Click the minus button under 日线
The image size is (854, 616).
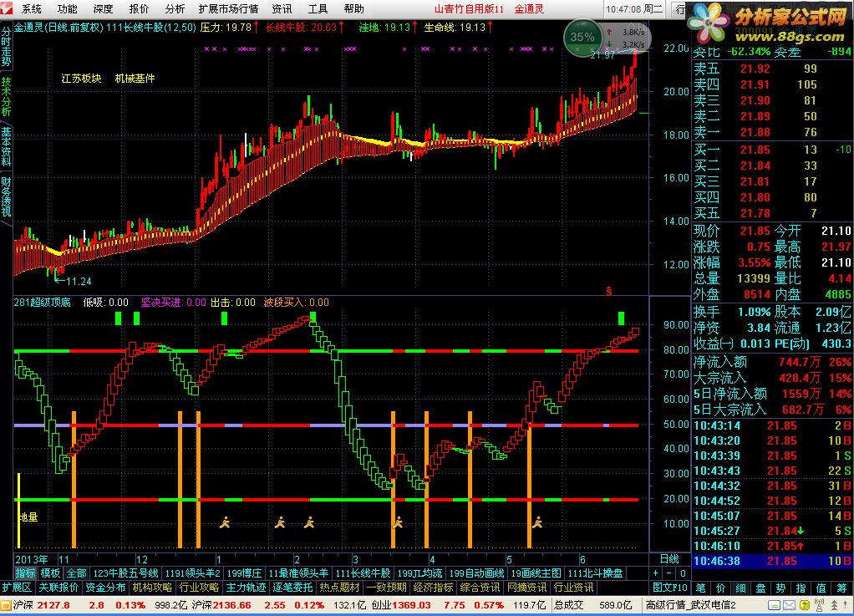point(669,573)
